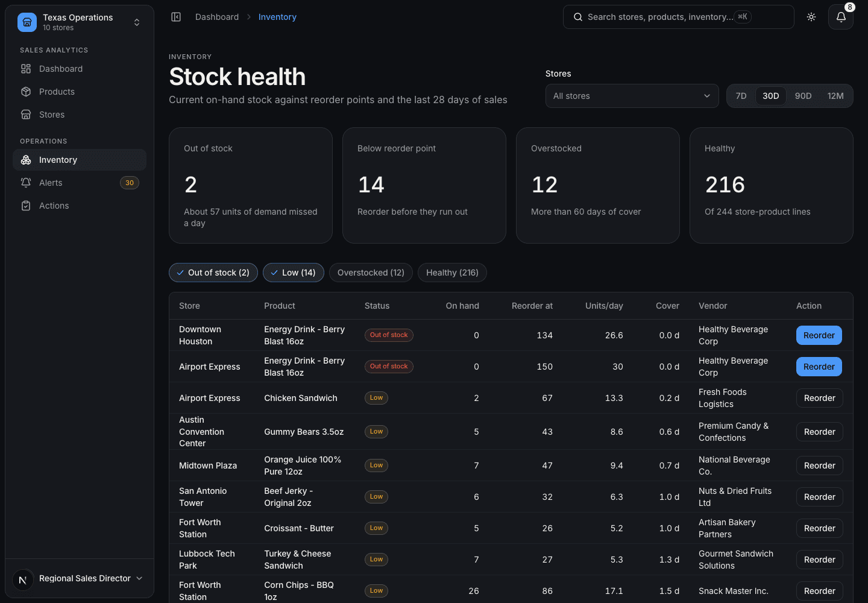This screenshot has height=603, width=868.
Task: Click the Alerts count badge 30
Action: [x=130, y=183]
